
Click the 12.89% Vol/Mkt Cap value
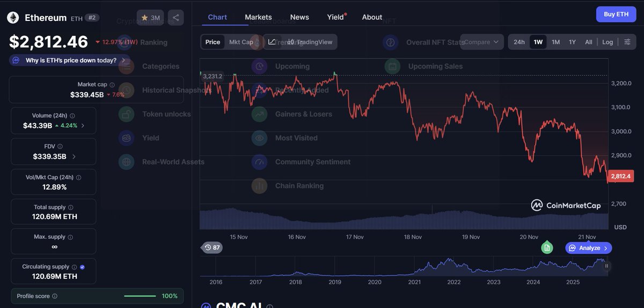54,187
